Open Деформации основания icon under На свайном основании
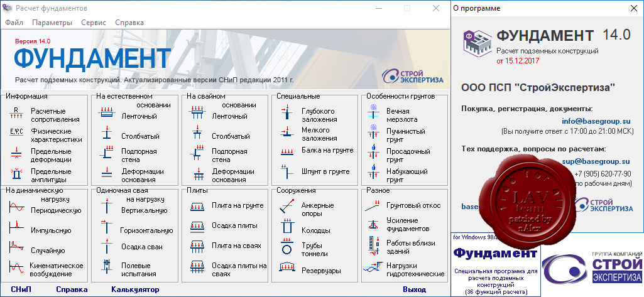Image resolution: width=644 pixels, height=297 pixels. (199, 175)
